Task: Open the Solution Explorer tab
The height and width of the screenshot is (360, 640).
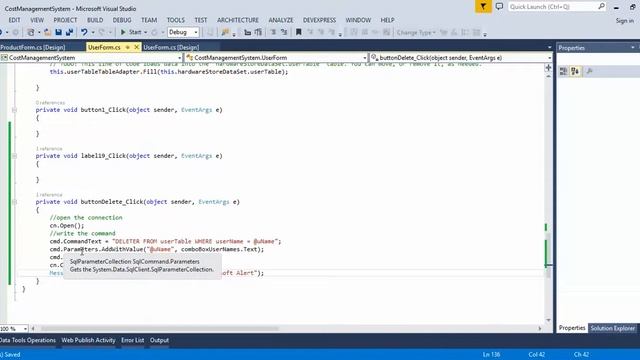Action: [613, 328]
